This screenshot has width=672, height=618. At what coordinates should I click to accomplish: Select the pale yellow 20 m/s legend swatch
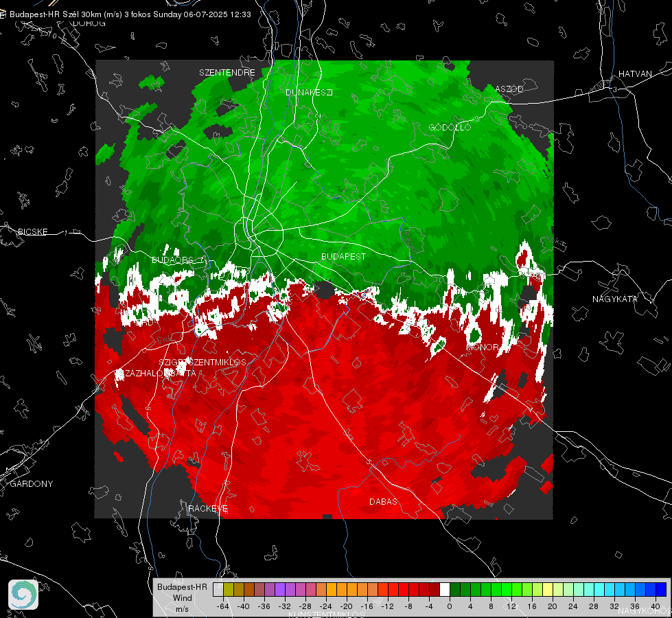point(548,589)
